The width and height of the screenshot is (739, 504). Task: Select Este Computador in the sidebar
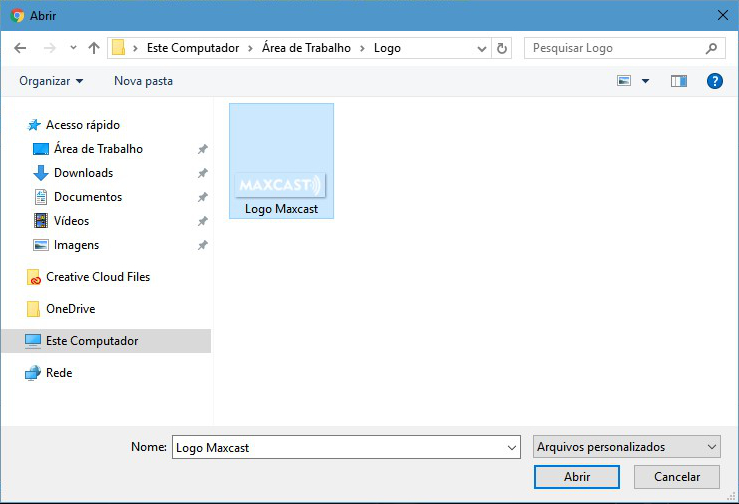[106, 341]
